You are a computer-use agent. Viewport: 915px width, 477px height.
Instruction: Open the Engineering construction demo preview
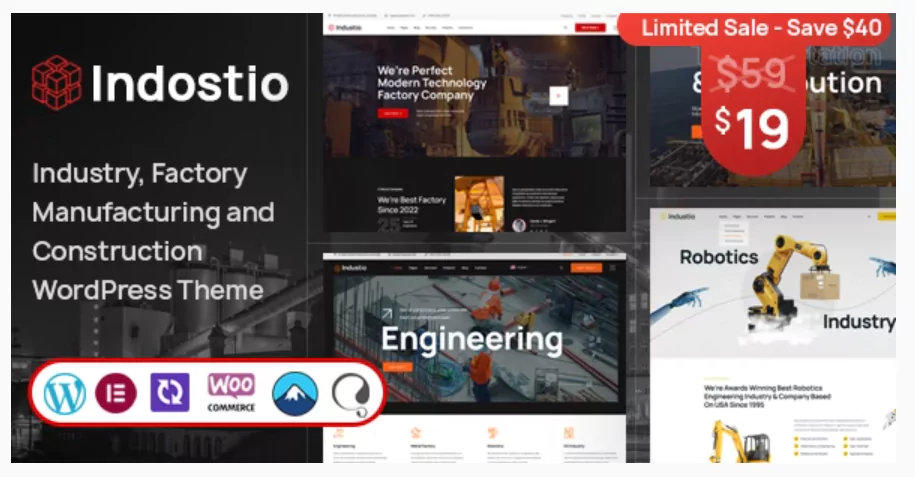pyautogui.click(x=474, y=359)
